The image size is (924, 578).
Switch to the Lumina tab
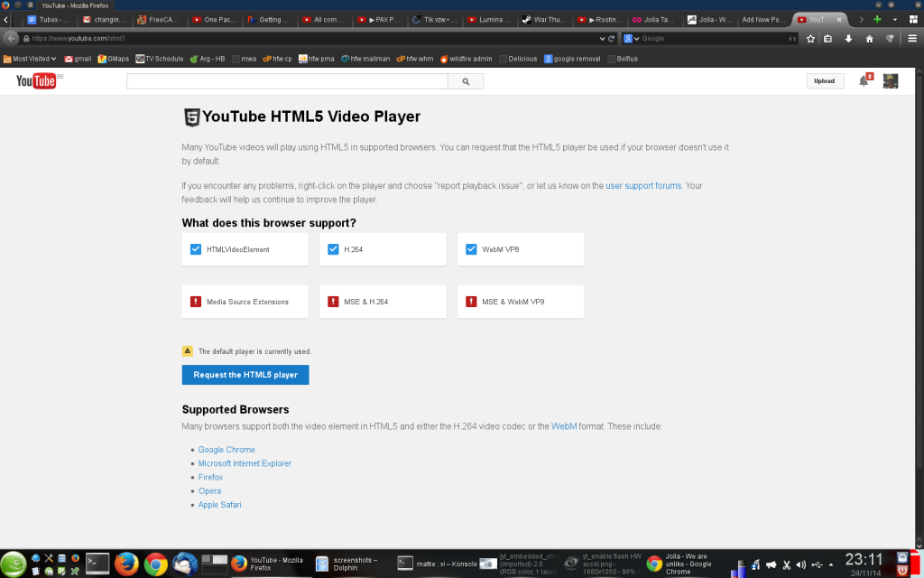(489, 20)
